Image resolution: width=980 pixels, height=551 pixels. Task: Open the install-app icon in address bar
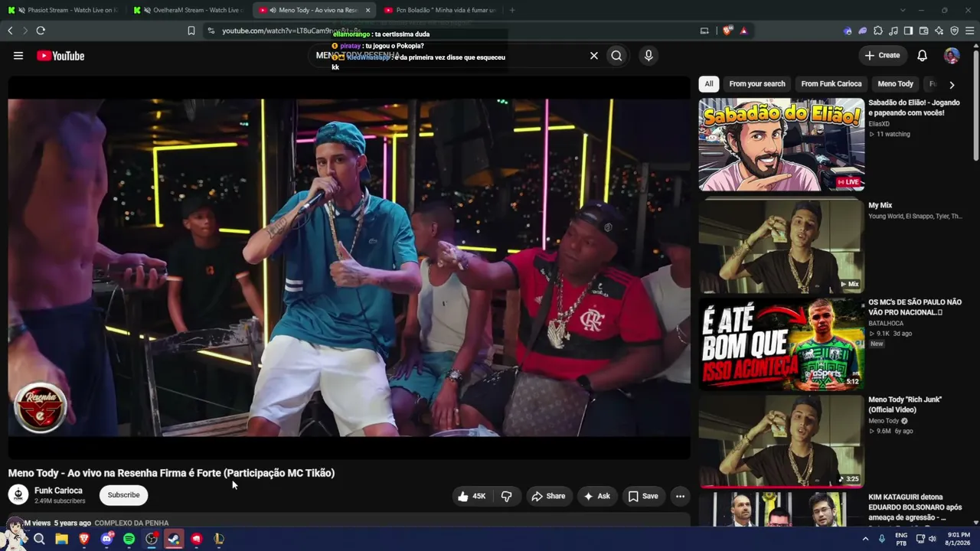click(x=704, y=31)
